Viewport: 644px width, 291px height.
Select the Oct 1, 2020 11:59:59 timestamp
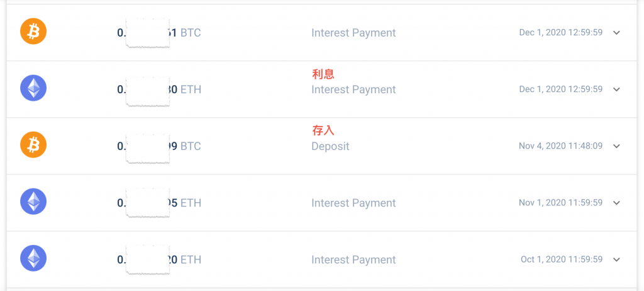pos(562,260)
